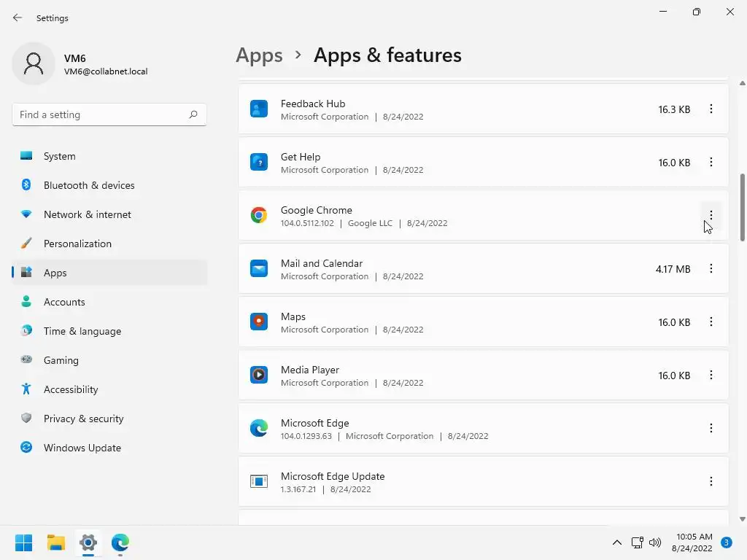The width and height of the screenshot is (747, 560).
Task: Click the Media Player app icon
Action: pyautogui.click(x=259, y=375)
